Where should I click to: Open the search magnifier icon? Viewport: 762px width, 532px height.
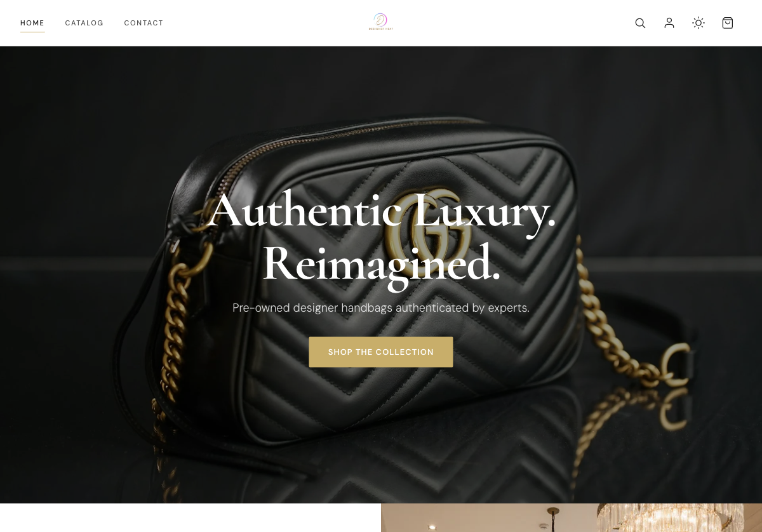point(640,23)
